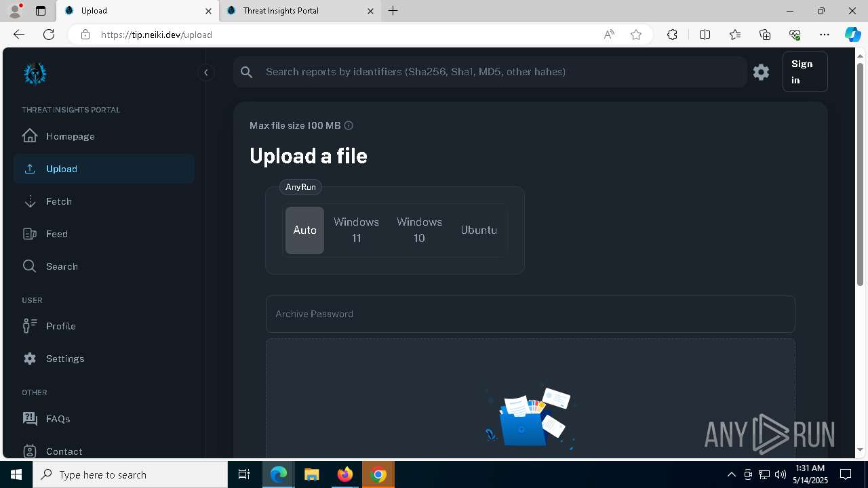The image size is (868, 488).
Task: Select the Windows 10 environment
Action: click(x=419, y=230)
